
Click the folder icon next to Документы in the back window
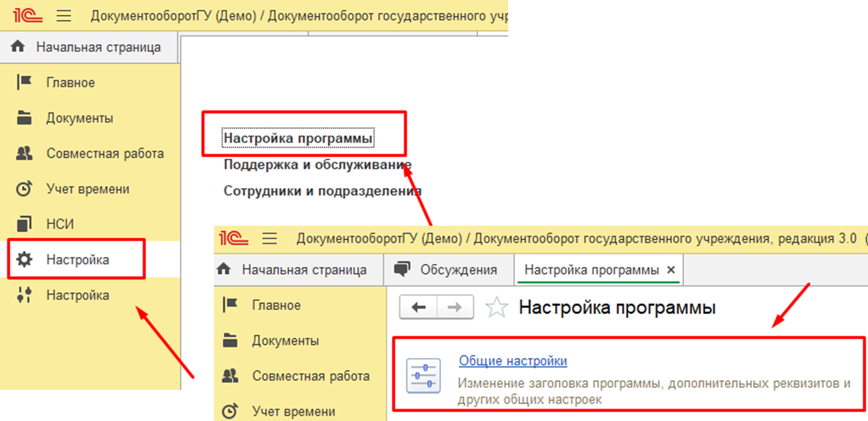(x=24, y=118)
